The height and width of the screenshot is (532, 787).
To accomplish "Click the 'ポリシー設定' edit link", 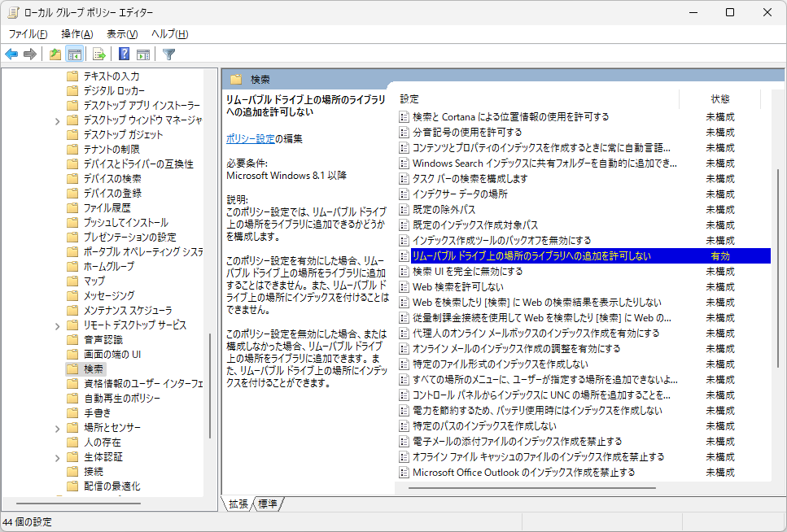I will pos(251,139).
